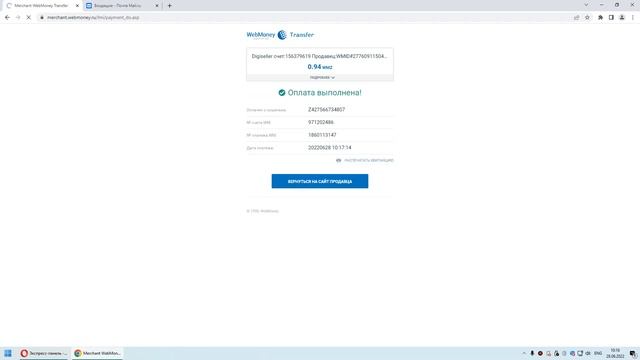
Task: Select the invoice number 971202486
Action: pyautogui.click(x=321, y=122)
